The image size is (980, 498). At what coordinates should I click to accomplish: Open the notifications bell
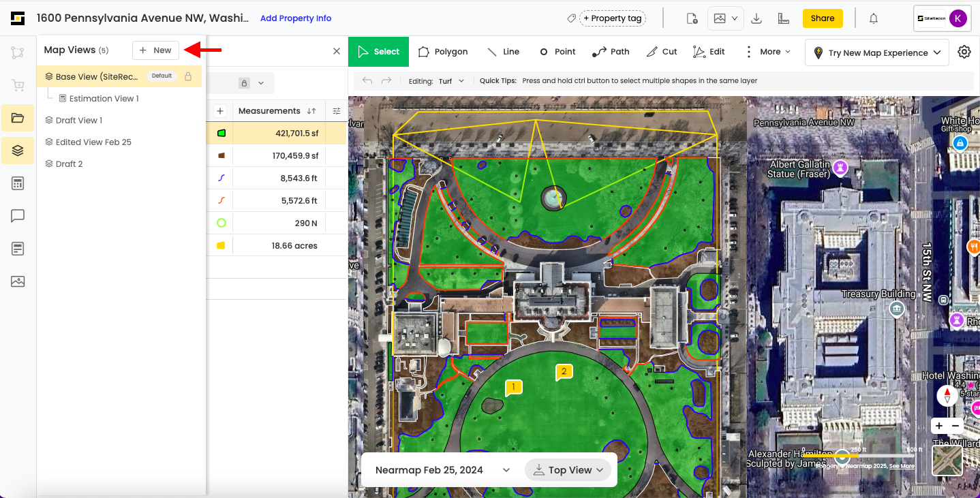pyautogui.click(x=873, y=18)
